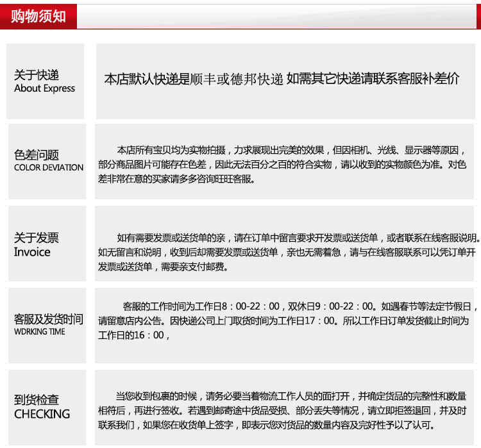The height and width of the screenshot is (448, 481).
Task: Click the default courier policy text line
Action: coord(282,79)
